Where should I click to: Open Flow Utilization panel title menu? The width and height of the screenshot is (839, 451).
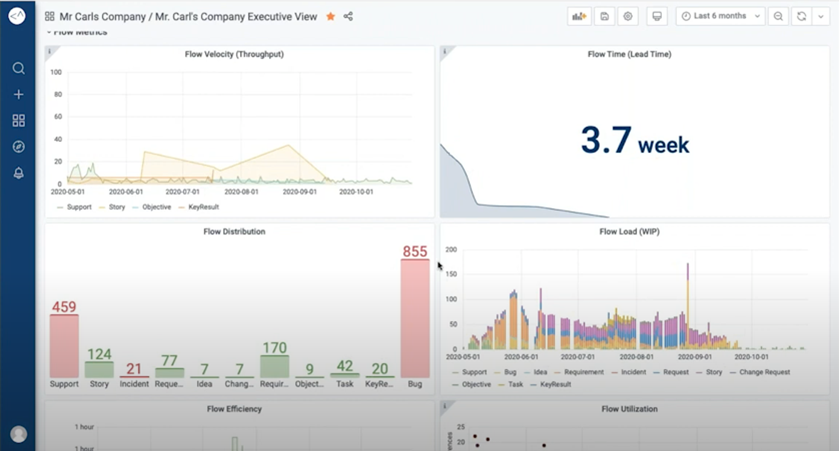pos(629,409)
